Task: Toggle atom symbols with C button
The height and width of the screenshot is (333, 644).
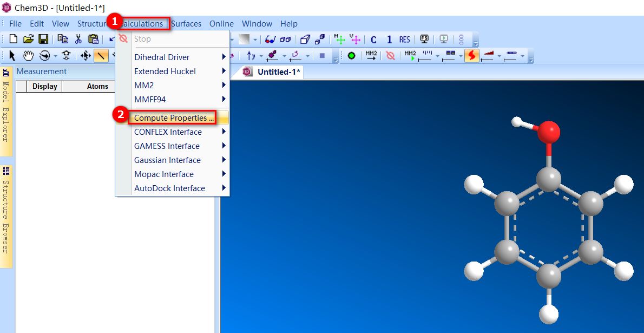Action: tap(373, 40)
